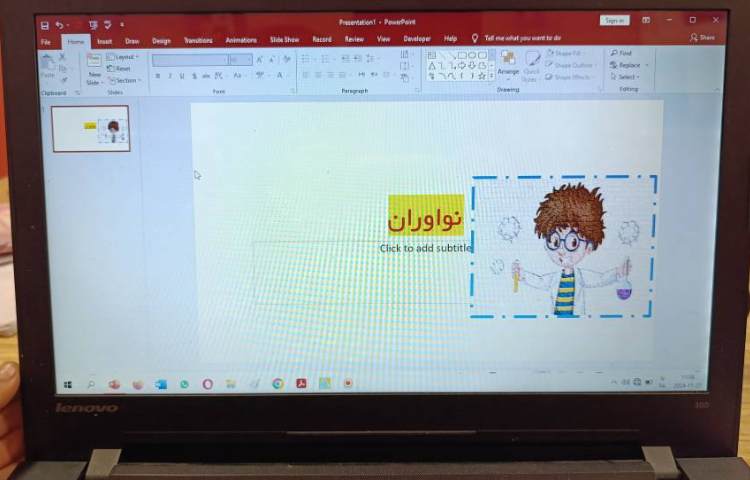Undo the last action
The width and height of the screenshot is (750, 480).
pyautogui.click(x=59, y=25)
